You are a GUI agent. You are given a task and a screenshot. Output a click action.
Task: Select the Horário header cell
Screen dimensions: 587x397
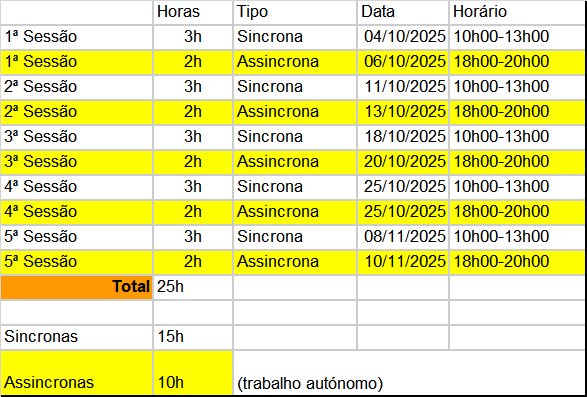tap(517, 12)
